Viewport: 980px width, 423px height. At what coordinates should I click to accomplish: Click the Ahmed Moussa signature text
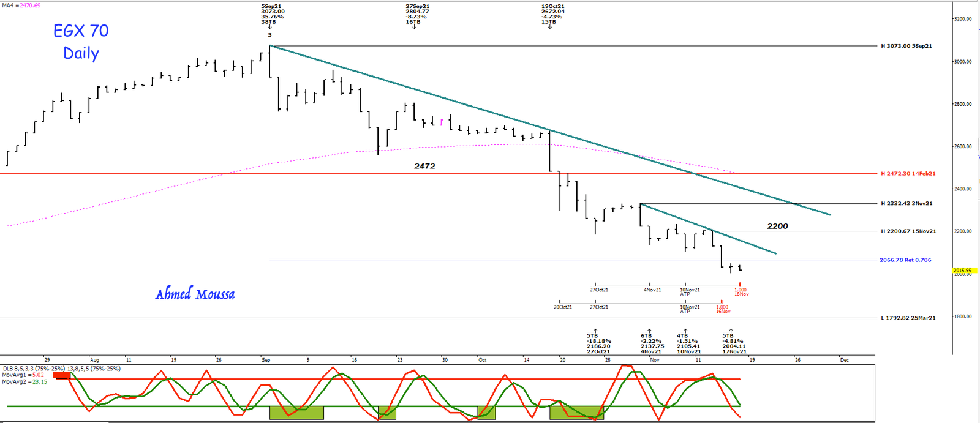(195, 294)
